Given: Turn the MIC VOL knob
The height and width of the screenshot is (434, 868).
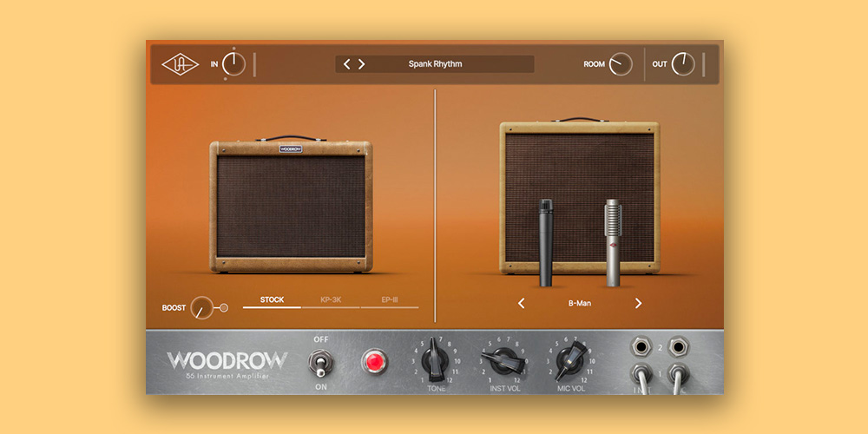Looking at the screenshot, I should [570, 360].
